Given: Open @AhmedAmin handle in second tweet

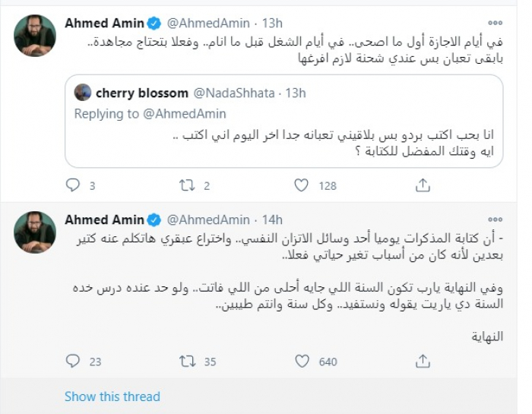Looking at the screenshot, I should 208,220.
